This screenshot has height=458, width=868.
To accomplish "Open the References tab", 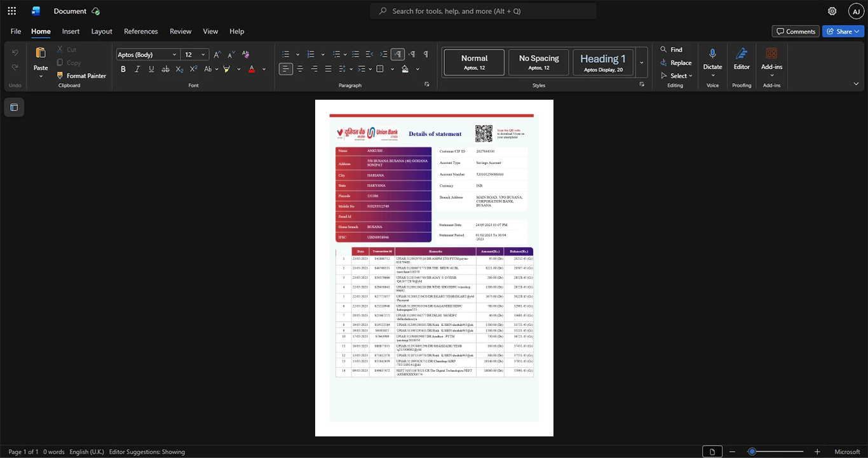I will point(140,31).
